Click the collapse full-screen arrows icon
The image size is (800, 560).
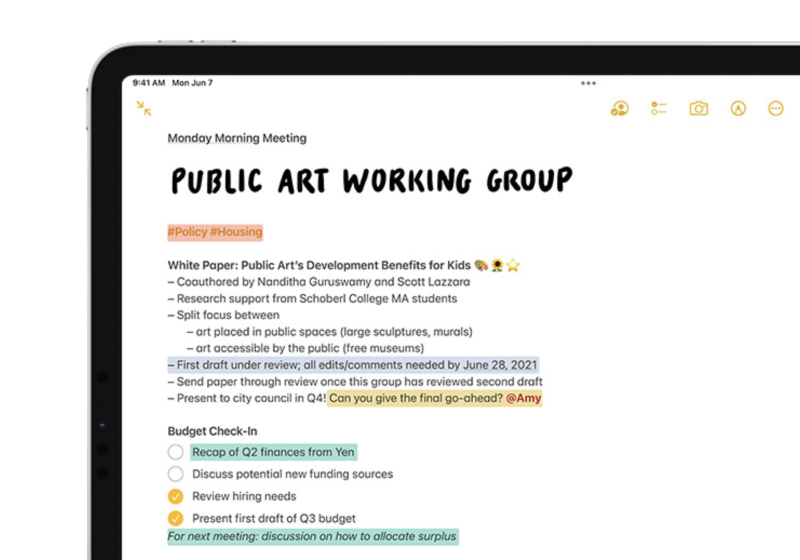(x=144, y=108)
